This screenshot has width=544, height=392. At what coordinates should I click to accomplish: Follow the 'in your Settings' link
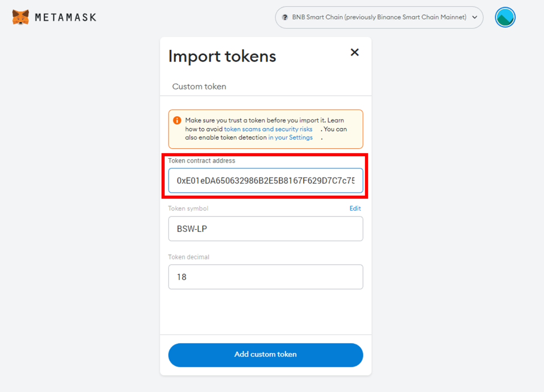pos(290,138)
